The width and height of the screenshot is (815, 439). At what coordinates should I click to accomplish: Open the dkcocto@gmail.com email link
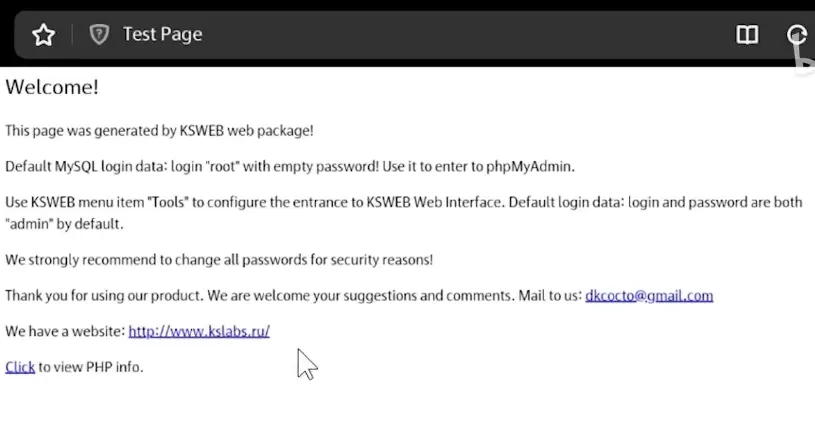tap(649, 295)
